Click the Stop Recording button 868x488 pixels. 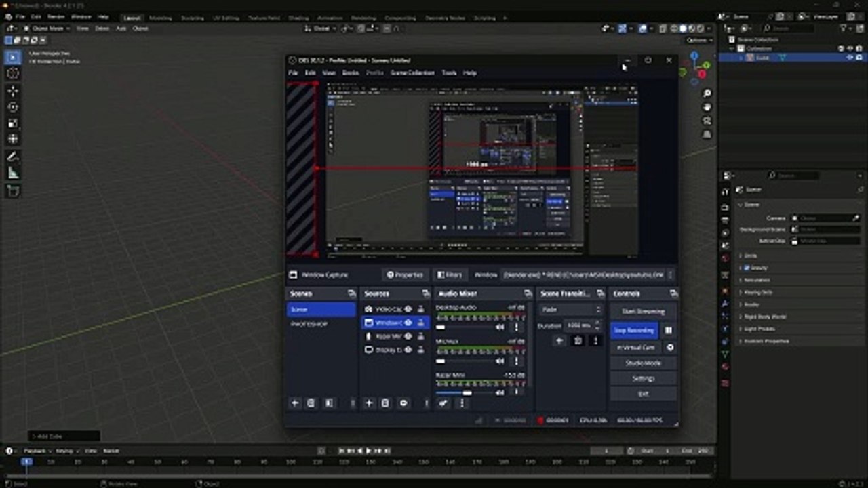pos(634,331)
